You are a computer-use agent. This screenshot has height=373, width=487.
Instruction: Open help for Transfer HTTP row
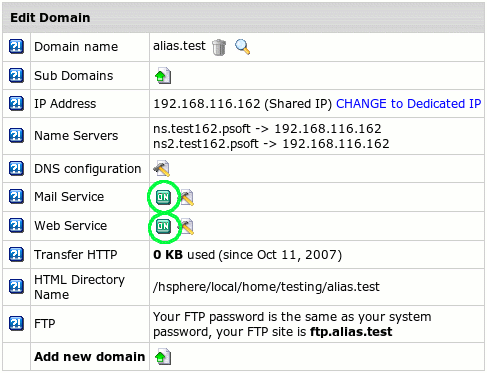tap(16, 254)
